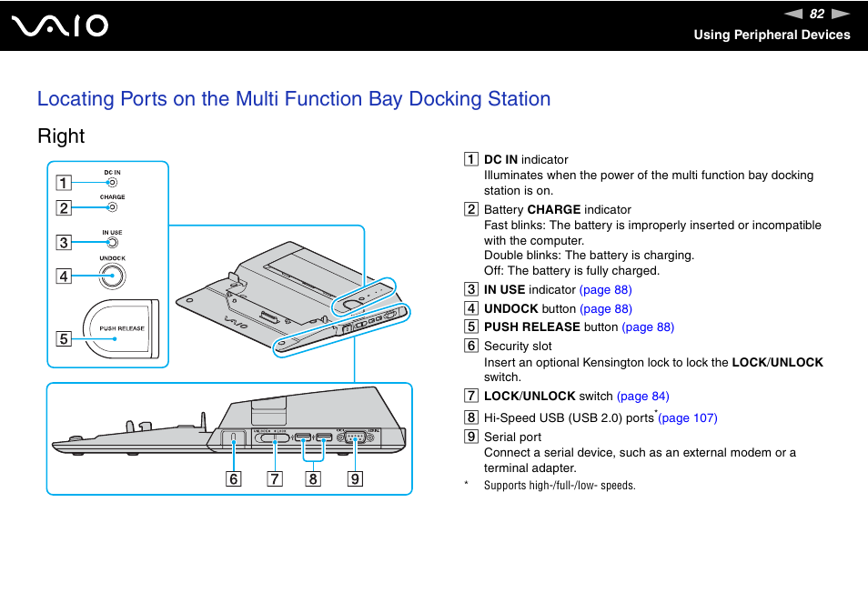
Task: Click 'Serial port' list entry
Action: click(512, 437)
